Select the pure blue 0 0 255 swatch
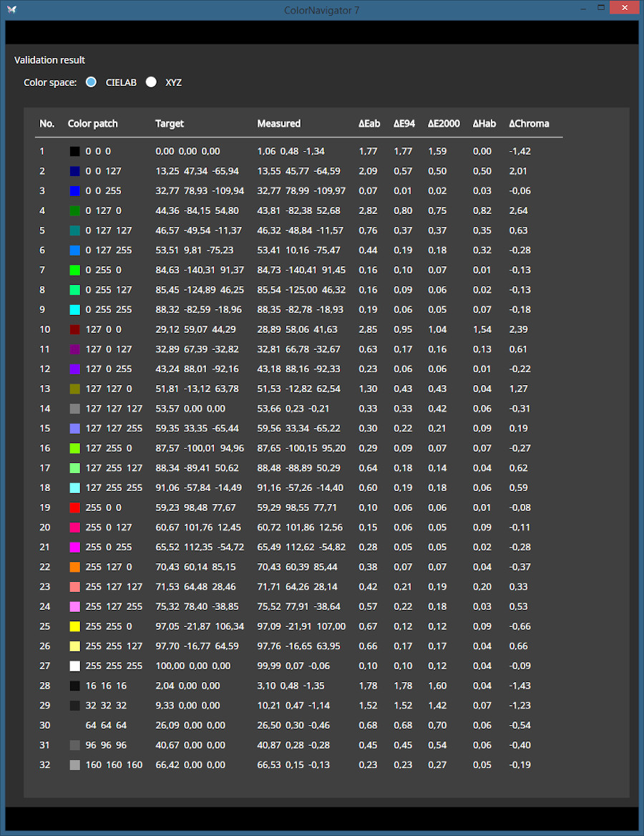The width and height of the screenshot is (644, 836). pyautogui.click(x=74, y=191)
